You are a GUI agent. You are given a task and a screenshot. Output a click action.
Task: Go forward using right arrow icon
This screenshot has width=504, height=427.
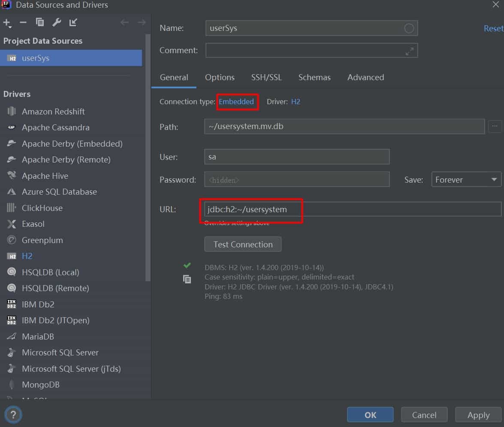click(x=142, y=22)
